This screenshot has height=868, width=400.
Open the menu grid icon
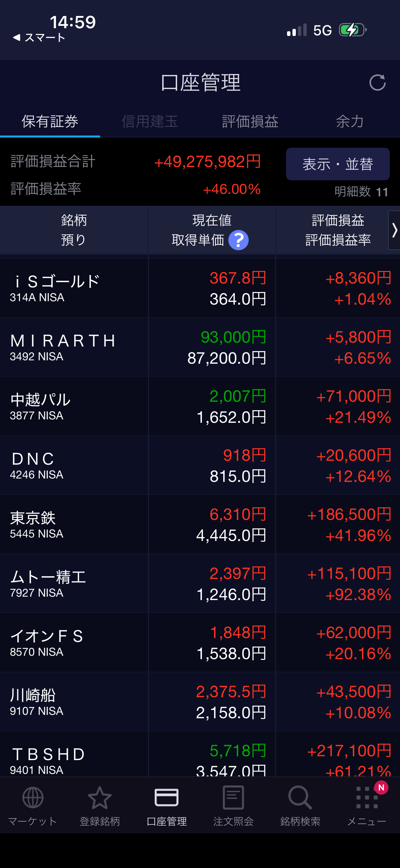[x=367, y=798]
